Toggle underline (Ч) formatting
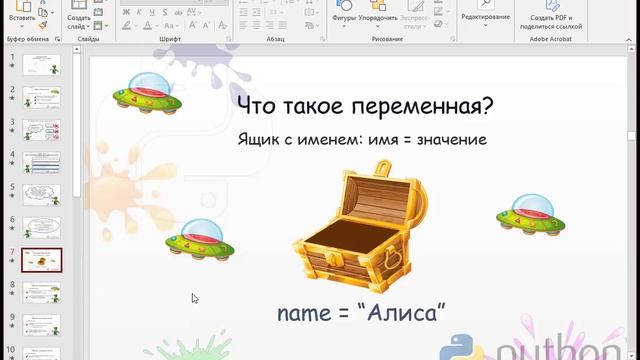The width and height of the screenshot is (640, 360). coord(152,12)
